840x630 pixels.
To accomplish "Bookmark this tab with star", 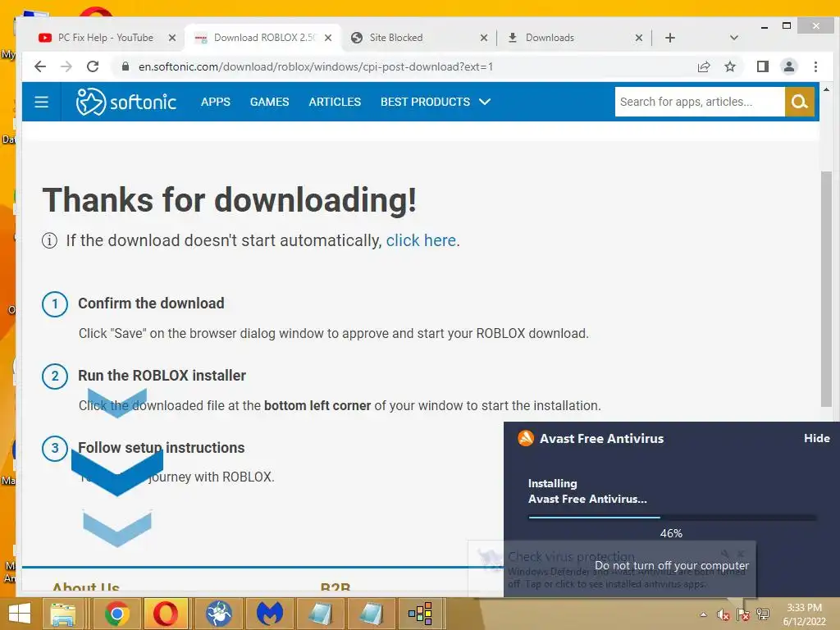I will pos(729,66).
